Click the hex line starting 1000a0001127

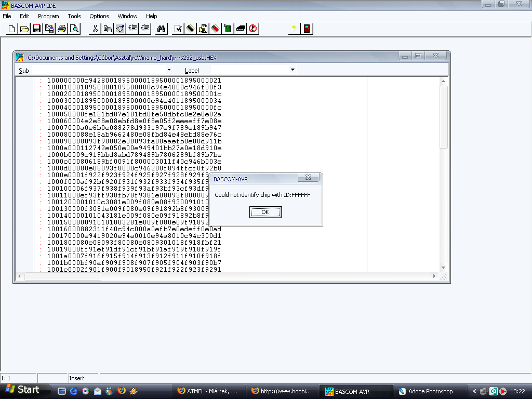pos(134,148)
